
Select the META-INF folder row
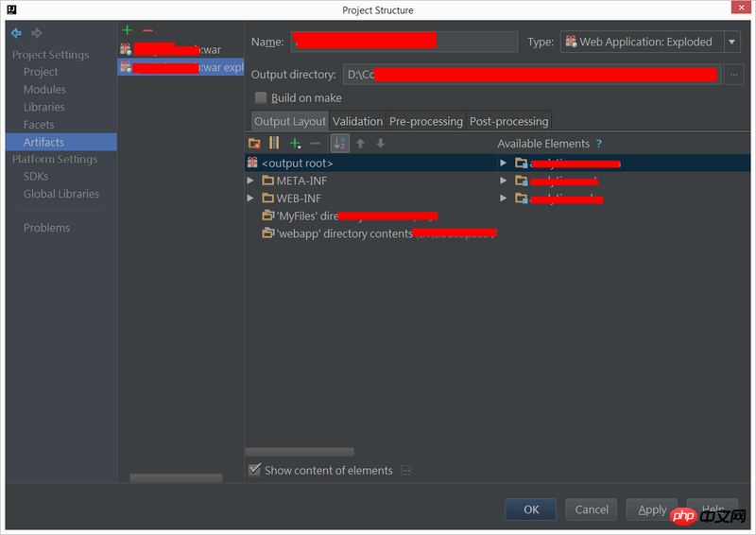(x=370, y=181)
